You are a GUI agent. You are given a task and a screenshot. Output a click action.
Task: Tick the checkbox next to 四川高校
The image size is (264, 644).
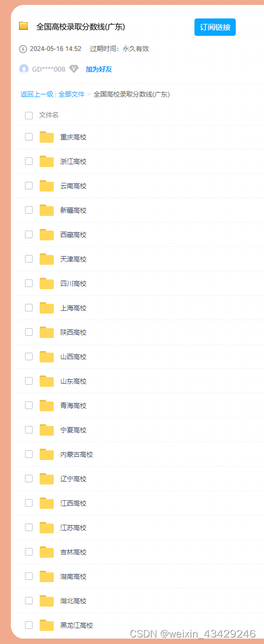coord(29,283)
